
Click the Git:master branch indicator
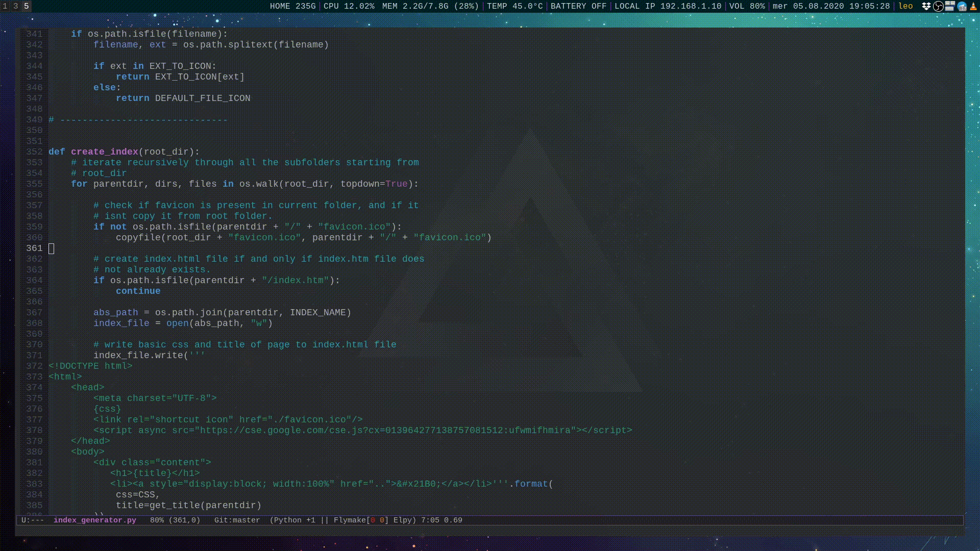pyautogui.click(x=237, y=520)
